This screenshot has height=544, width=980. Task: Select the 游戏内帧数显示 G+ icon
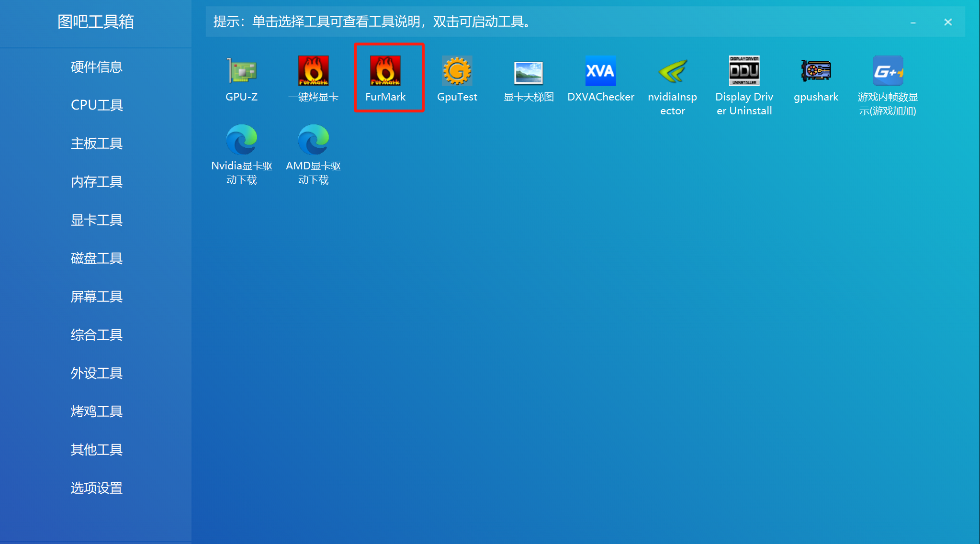point(888,71)
